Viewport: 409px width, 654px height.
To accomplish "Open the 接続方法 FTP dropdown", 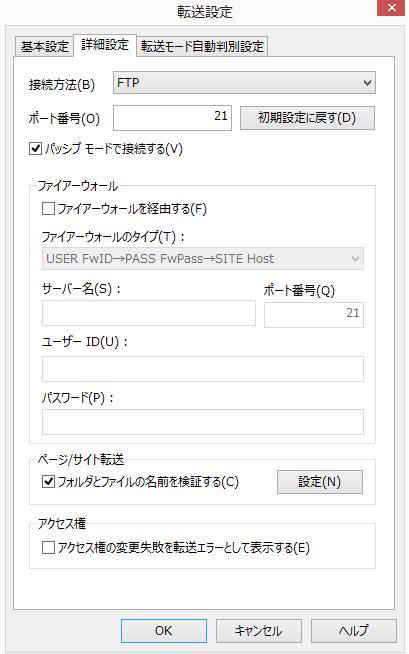I will 244,83.
